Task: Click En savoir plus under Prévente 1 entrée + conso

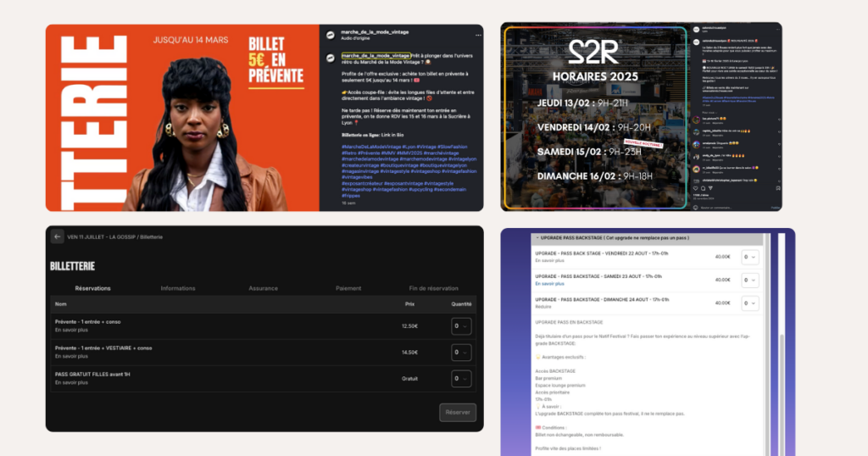Action: coord(71,330)
